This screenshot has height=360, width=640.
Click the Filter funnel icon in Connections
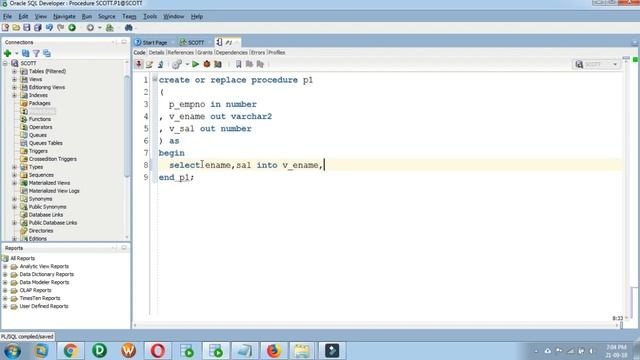(36, 53)
